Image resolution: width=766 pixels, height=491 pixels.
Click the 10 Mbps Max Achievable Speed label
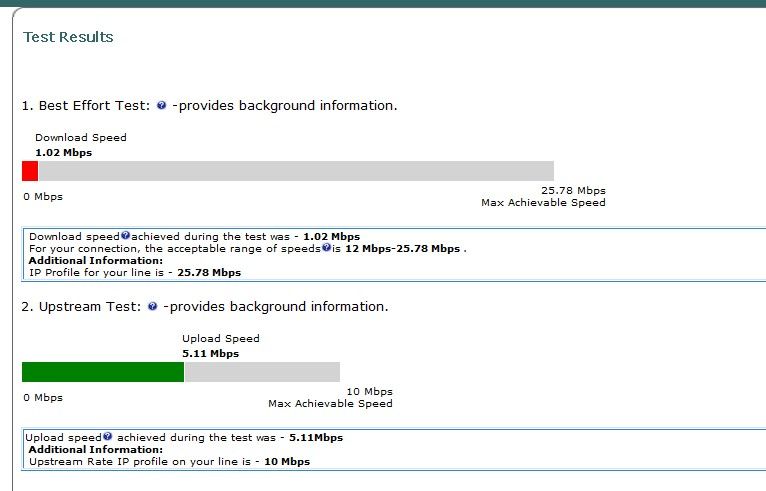pyautogui.click(x=330, y=398)
